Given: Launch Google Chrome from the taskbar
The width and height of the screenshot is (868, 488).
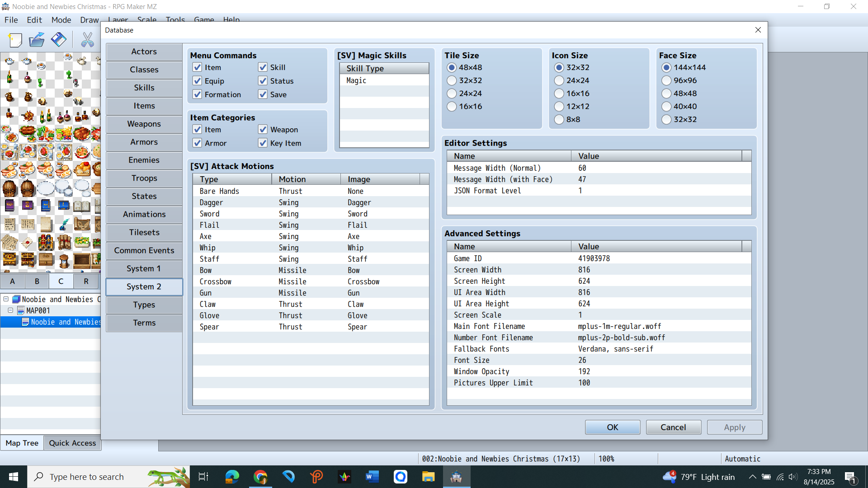Looking at the screenshot, I should coord(260,476).
